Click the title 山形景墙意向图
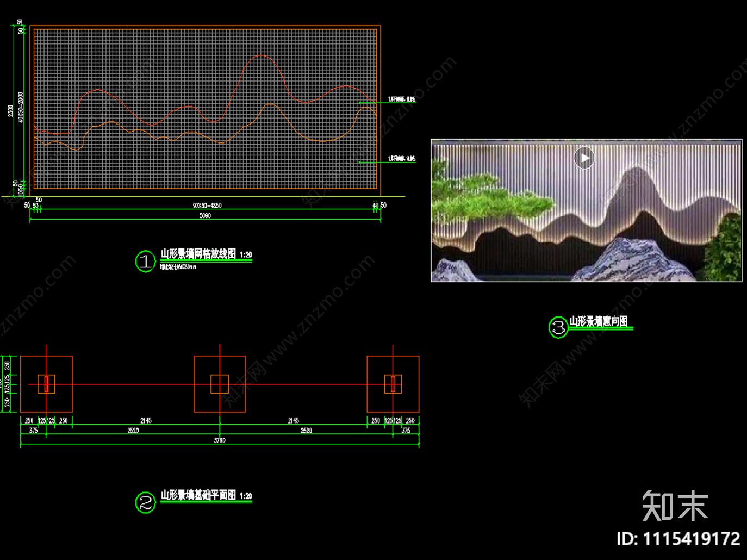The image size is (747, 560). pos(599,321)
